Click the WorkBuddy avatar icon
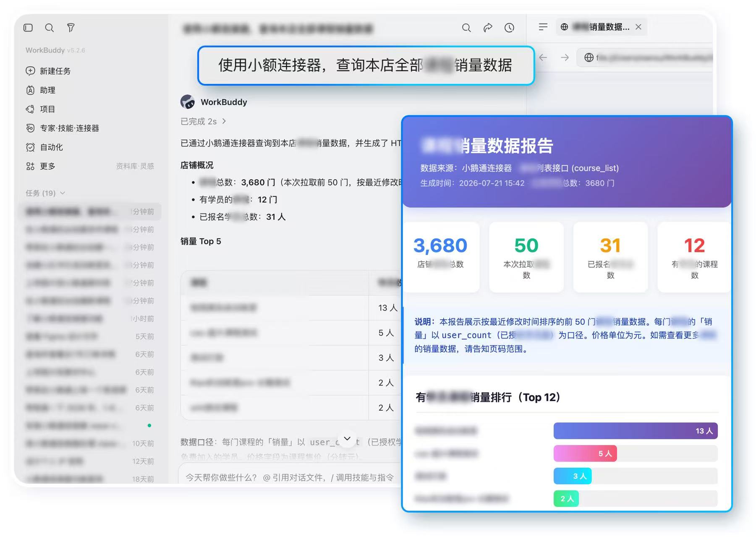 point(188,102)
